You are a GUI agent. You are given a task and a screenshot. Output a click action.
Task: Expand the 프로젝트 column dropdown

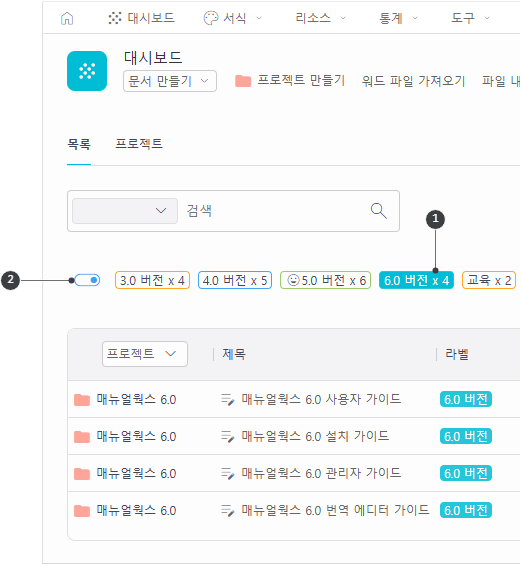click(x=145, y=354)
